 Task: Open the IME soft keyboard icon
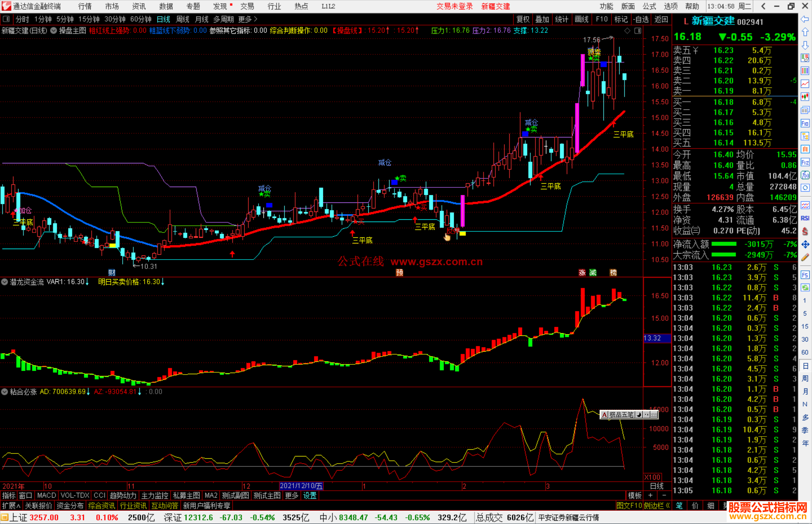coord(654,415)
